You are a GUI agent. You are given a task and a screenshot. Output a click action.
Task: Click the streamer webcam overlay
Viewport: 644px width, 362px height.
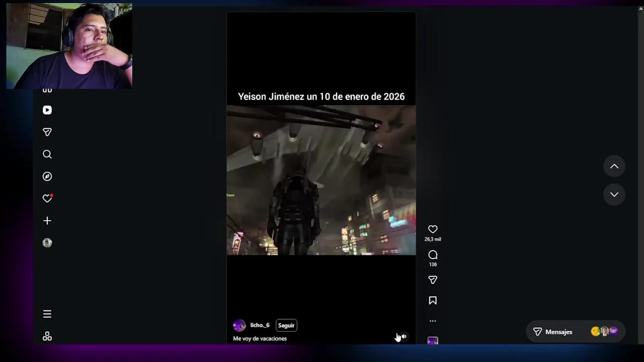[69, 46]
